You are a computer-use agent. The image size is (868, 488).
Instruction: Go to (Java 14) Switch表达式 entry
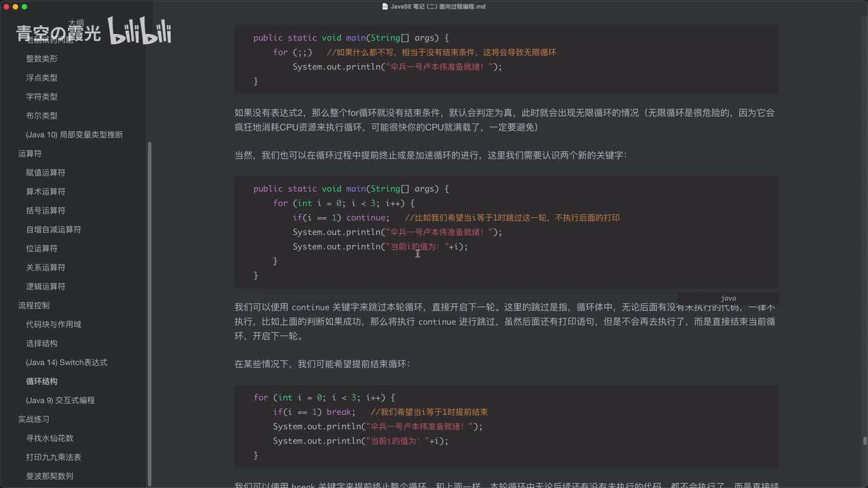click(66, 363)
